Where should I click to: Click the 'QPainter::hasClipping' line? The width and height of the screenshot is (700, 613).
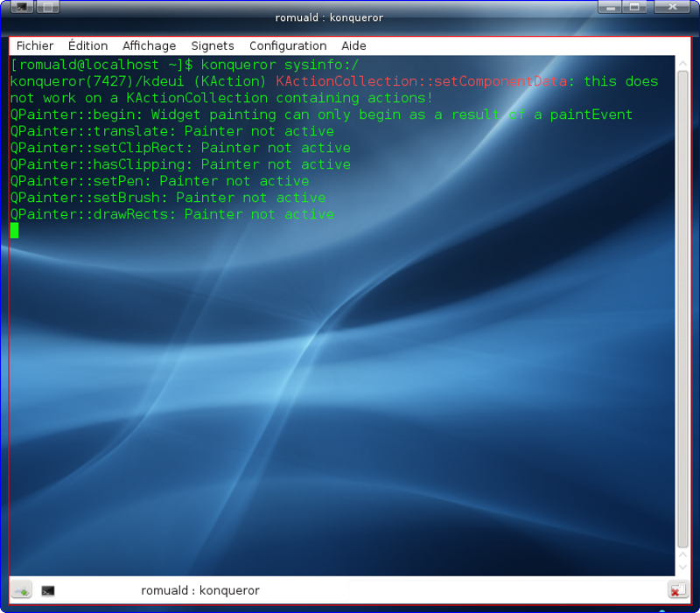pos(180,164)
